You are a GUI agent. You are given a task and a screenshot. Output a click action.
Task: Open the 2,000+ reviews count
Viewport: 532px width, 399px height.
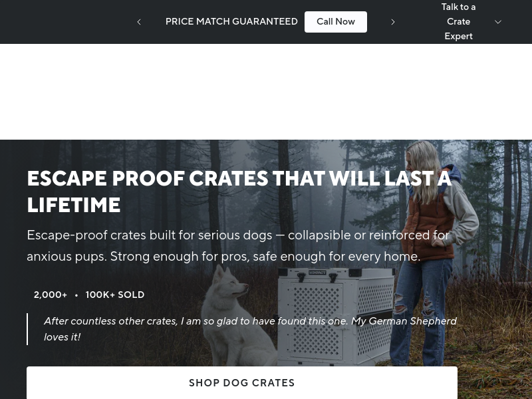click(x=51, y=295)
